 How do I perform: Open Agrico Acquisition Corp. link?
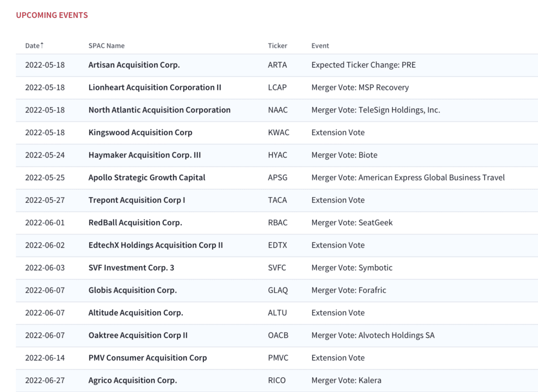[133, 380]
